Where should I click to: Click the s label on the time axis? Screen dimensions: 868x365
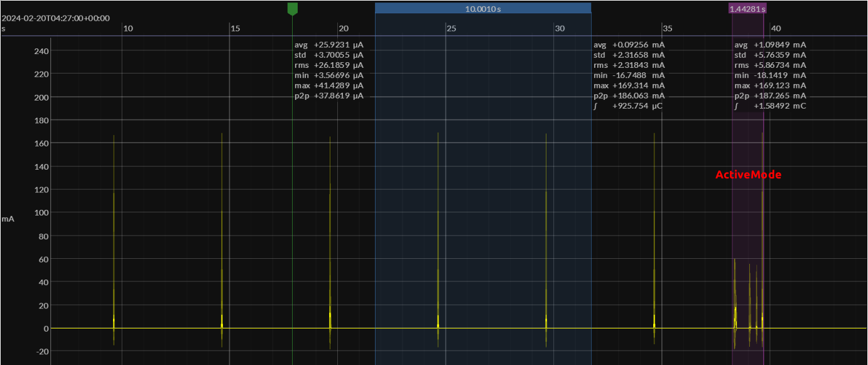click(x=4, y=28)
